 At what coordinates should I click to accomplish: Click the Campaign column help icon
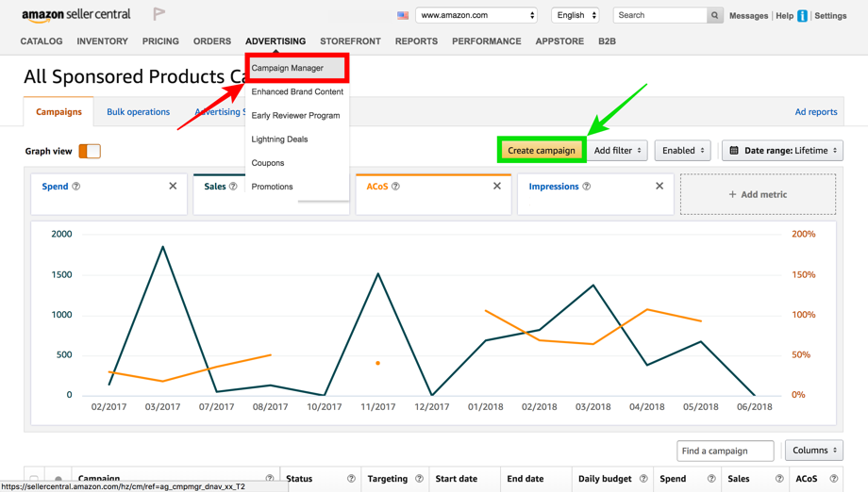[270, 479]
